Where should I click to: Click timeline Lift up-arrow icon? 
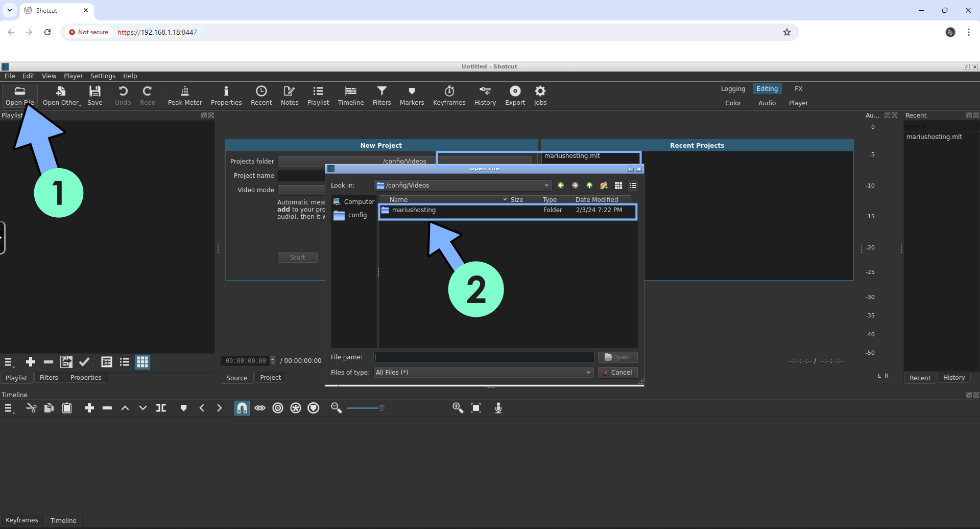(x=125, y=408)
